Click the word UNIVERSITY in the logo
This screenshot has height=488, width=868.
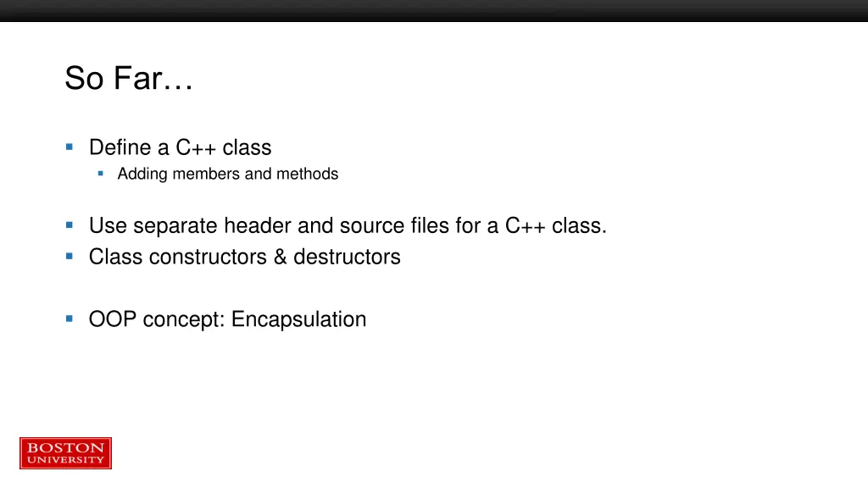[x=65, y=460]
